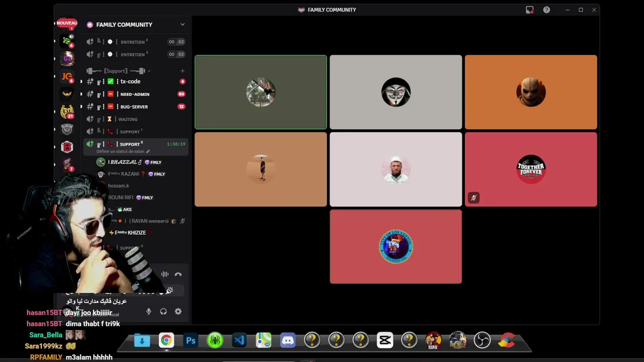Viewport: 644px width, 362px height.
Task: Open green spider app in dock
Action: pyautogui.click(x=215, y=341)
